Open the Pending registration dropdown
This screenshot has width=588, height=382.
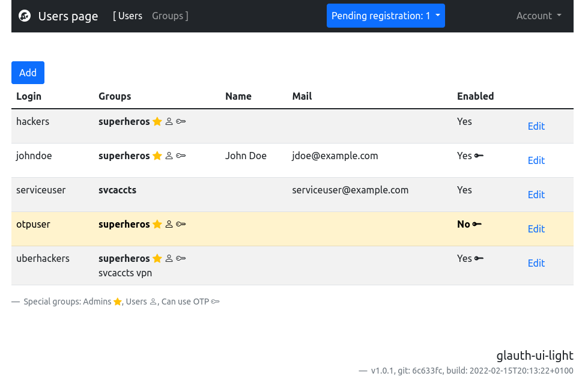386,16
